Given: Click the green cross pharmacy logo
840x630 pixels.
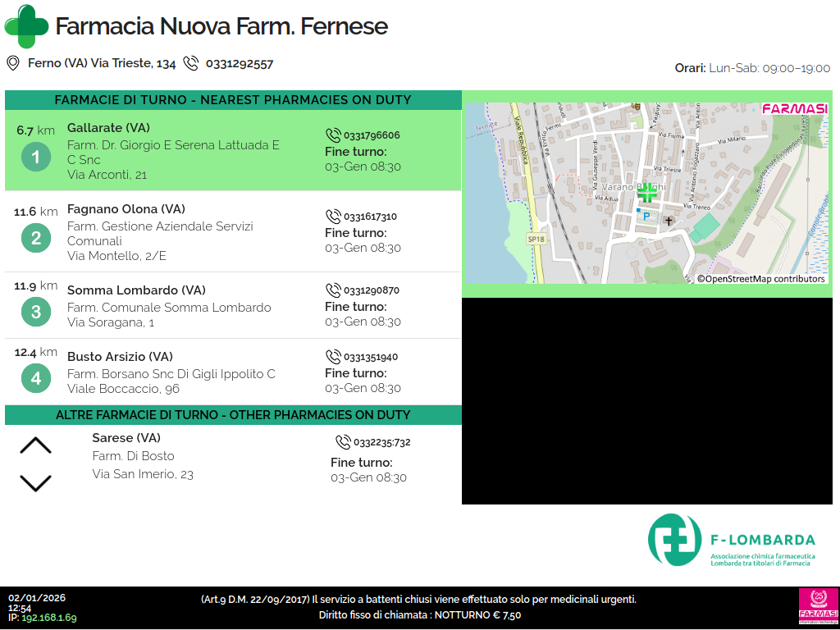Looking at the screenshot, I should [26, 26].
